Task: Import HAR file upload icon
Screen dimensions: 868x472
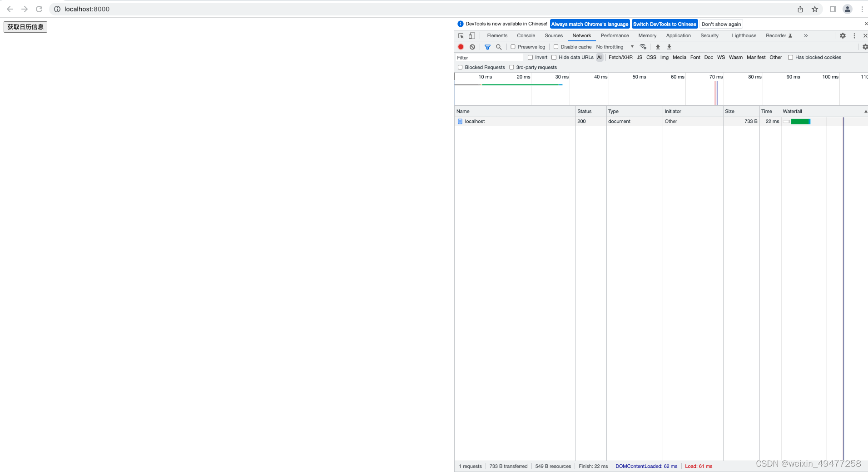Action: point(658,47)
